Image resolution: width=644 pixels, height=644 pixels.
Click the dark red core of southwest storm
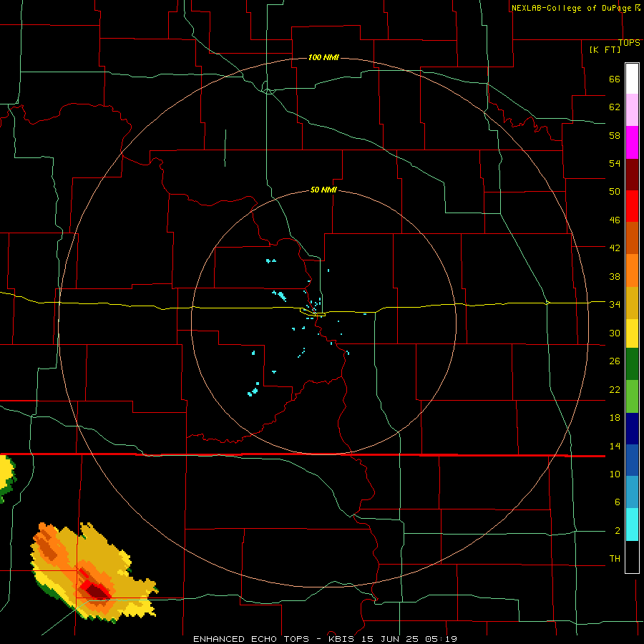pyautogui.click(x=98, y=591)
